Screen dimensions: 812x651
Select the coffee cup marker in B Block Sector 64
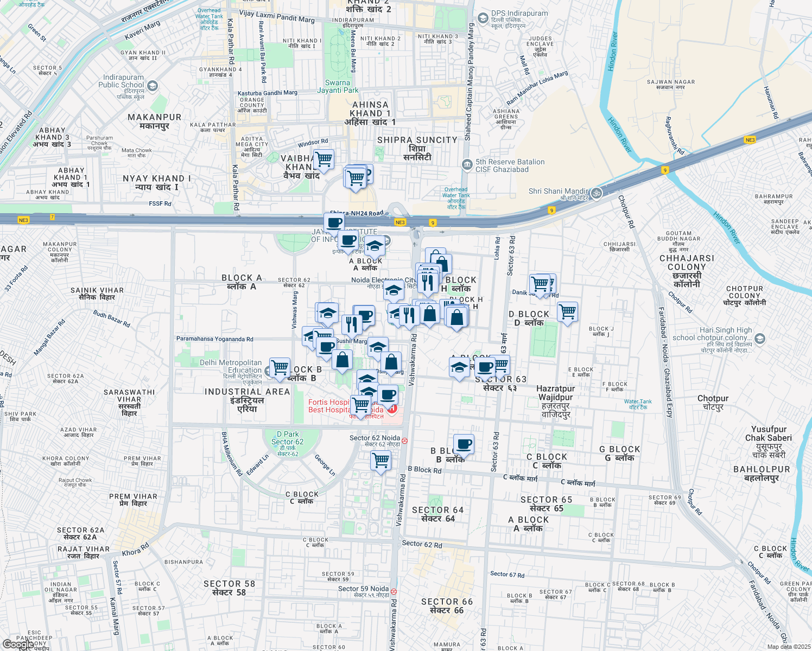[x=464, y=445]
